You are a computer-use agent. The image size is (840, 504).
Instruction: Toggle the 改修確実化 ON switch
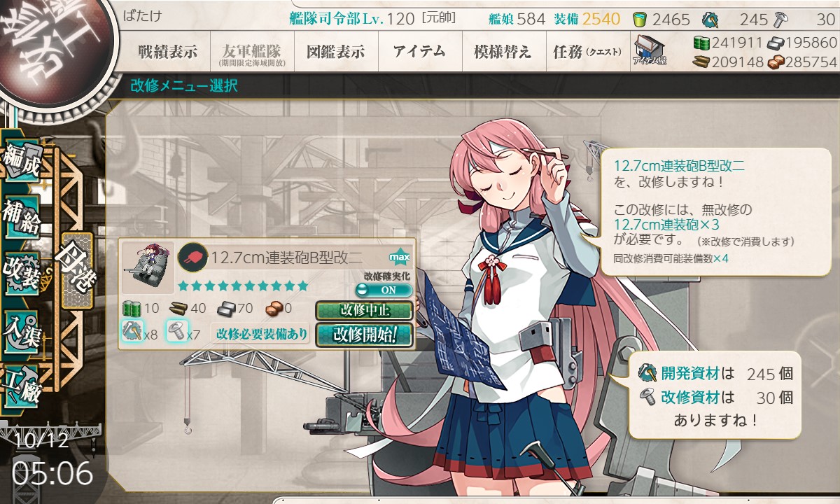(x=384, y=290)
